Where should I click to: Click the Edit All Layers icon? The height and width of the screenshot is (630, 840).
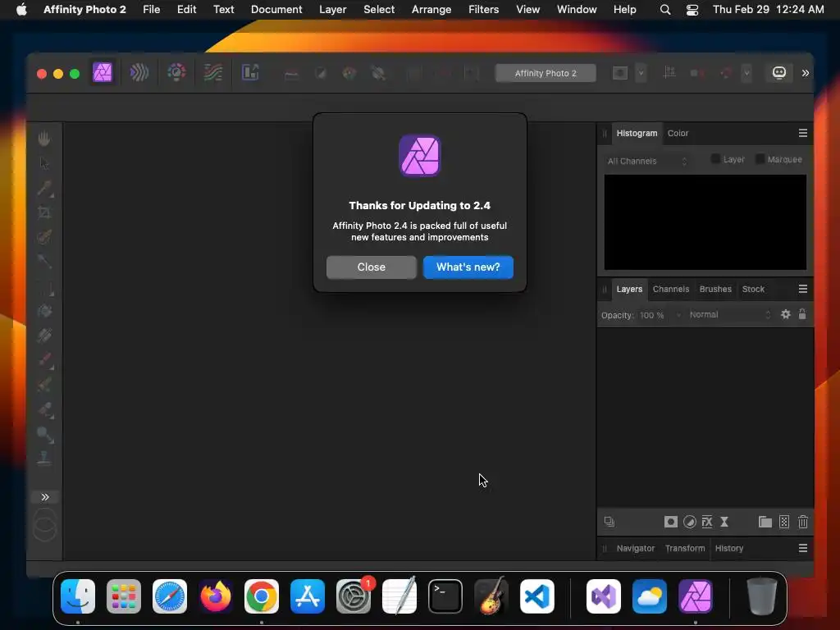pos(609,522)
